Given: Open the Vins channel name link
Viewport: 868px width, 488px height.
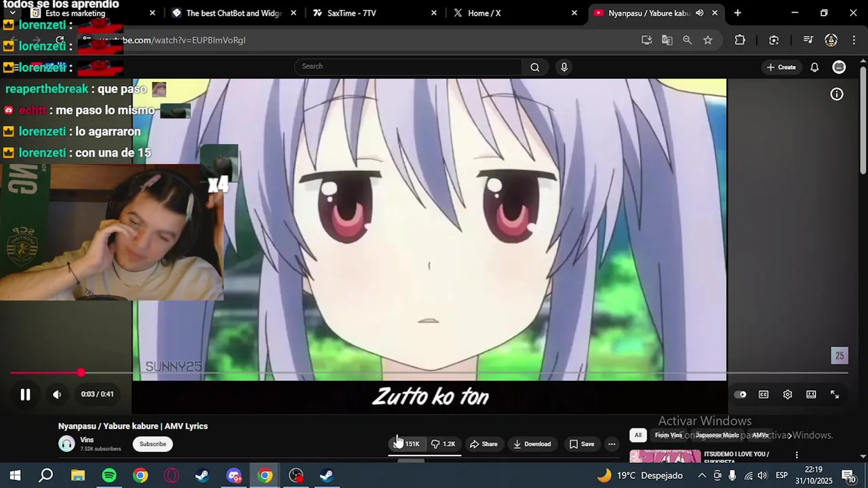Looking at the screenshot, I should (x=87, y=440).
